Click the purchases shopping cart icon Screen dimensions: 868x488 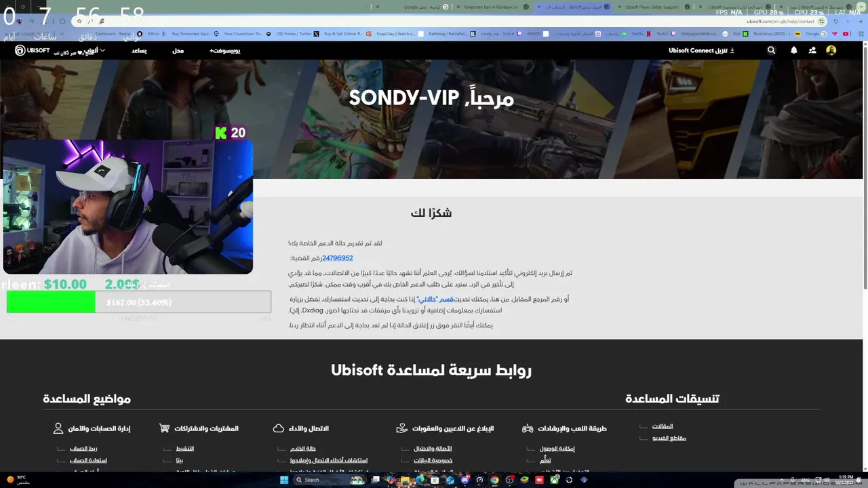pyautogui.click(x=164, y=428)
